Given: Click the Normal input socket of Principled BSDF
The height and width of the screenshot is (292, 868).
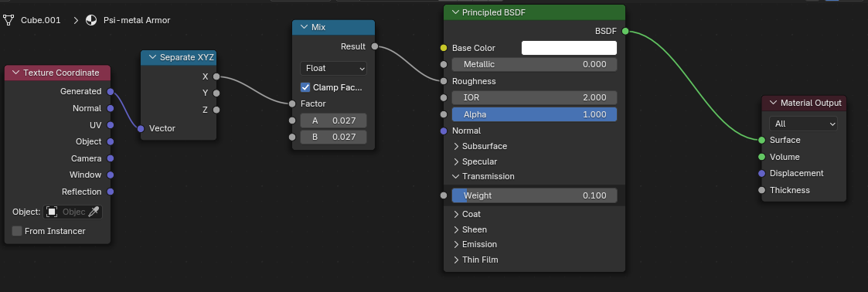Looking at the screenshot, I should coord(444,131).
